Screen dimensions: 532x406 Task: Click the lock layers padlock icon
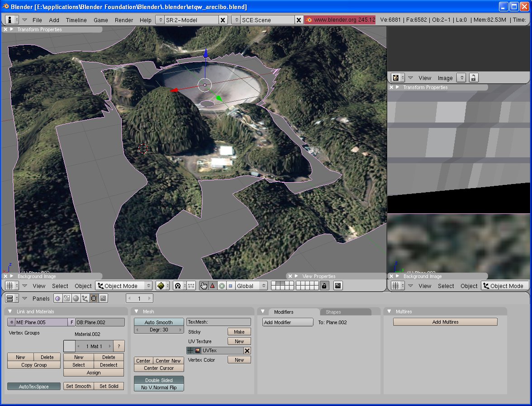coord(324,286)
